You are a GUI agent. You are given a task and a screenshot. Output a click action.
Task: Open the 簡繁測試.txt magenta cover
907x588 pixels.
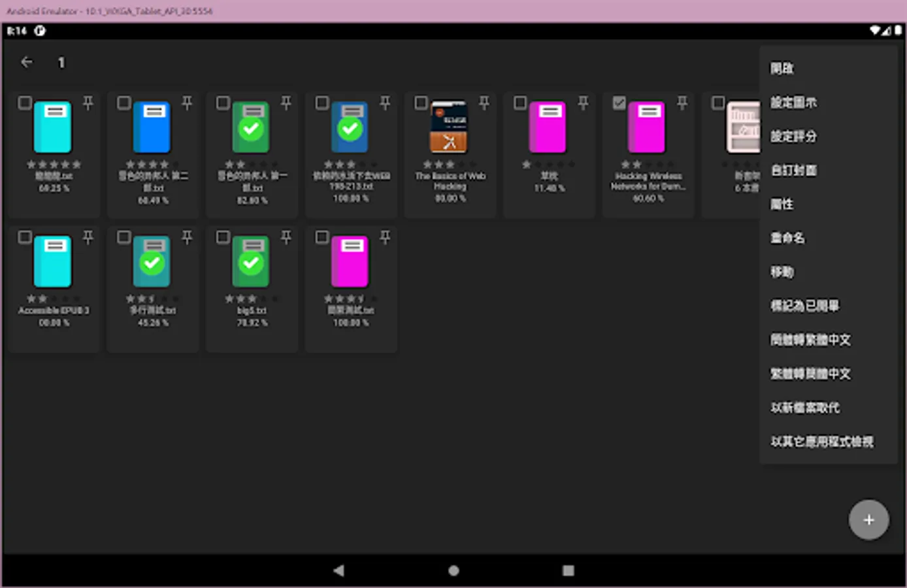click(x=350, y=261)
